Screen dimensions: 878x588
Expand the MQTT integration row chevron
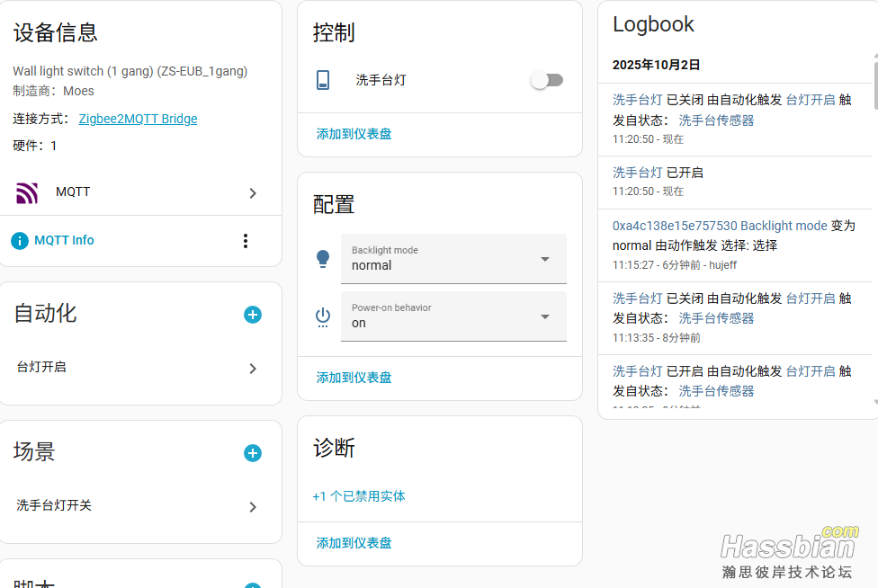253,192
